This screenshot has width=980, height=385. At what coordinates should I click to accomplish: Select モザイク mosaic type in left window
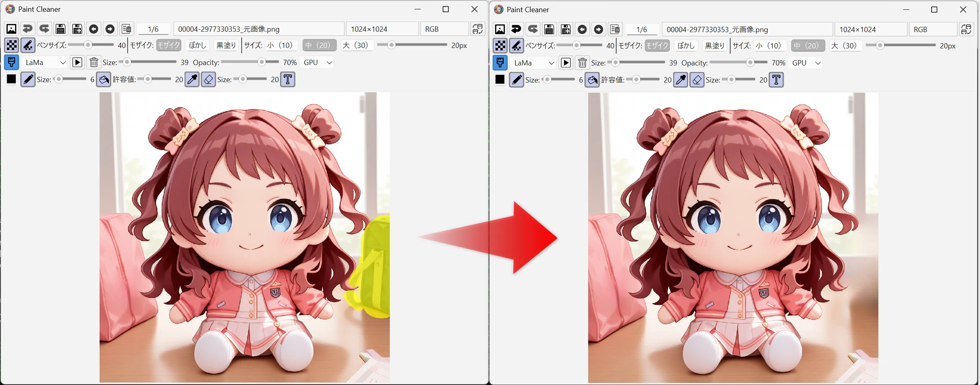[169, 45]
